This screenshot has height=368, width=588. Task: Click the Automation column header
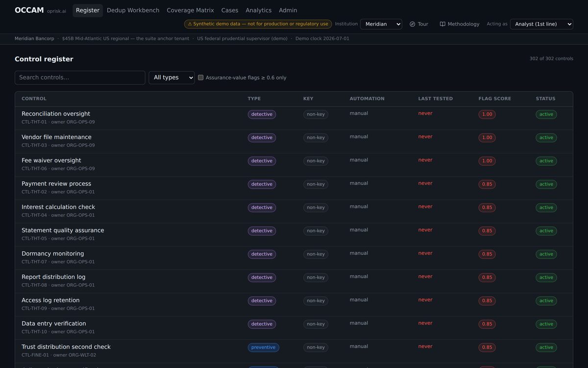pos(367,99)
